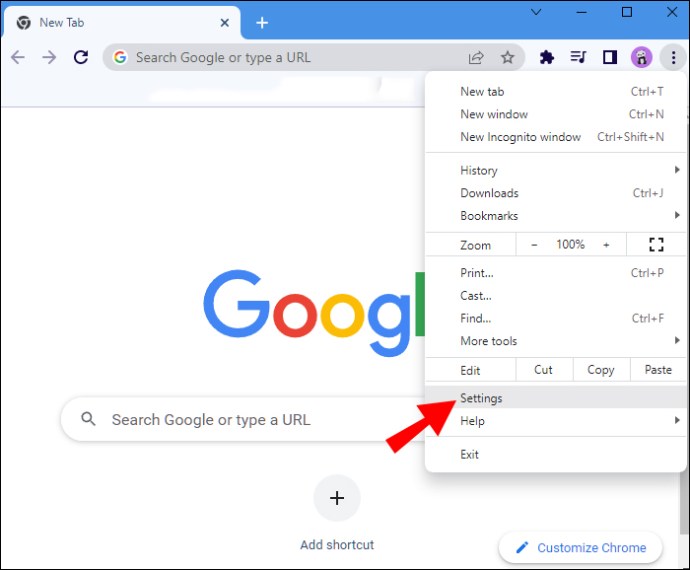Open the profile avatar menu
Viewport: 690px width, 570px height.
[x=642, y=57]
